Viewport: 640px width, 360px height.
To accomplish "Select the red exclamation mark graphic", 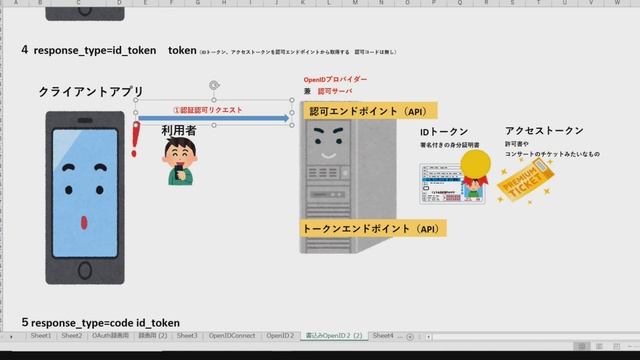I will pos(136,139).
